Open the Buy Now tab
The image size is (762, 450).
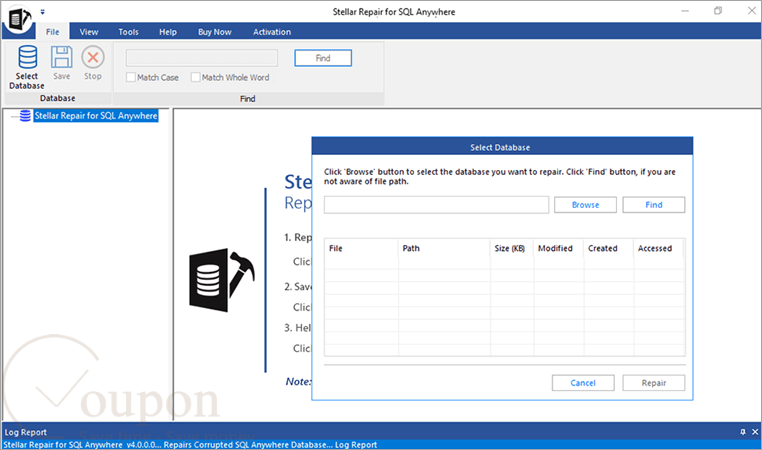pyautogui.click(x=214, y=32)
